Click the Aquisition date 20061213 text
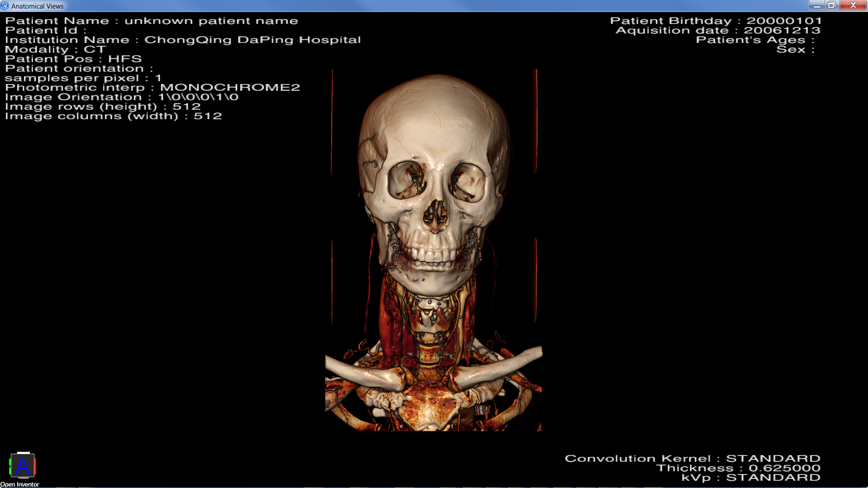Viewport: 868px width, 488px height. pos(717,30)
